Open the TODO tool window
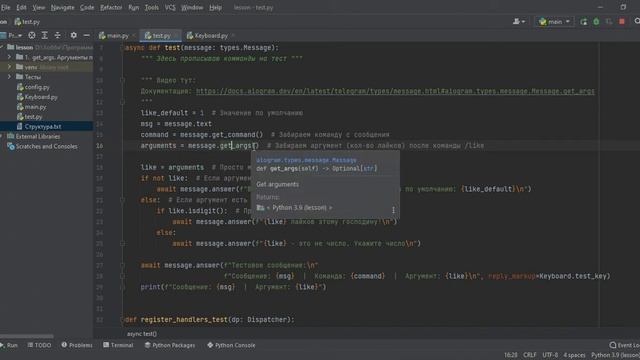The height and width of the screenshot is (360, 640). click(x=39, y=345)
